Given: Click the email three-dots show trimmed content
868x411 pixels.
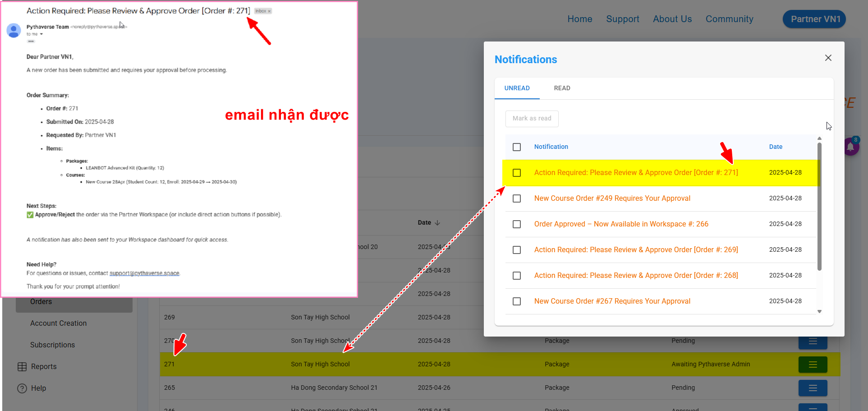Looking at the screenshot, I should [31, 41].
